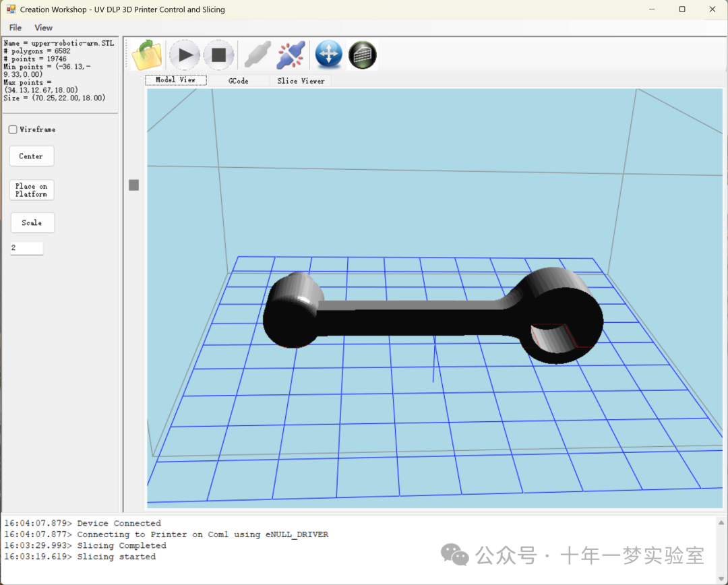Select the blue move arrows tool

[x=329, y=55]
